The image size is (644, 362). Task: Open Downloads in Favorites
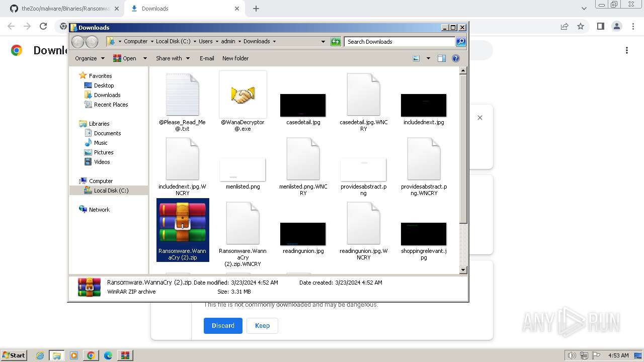point(107,95)
